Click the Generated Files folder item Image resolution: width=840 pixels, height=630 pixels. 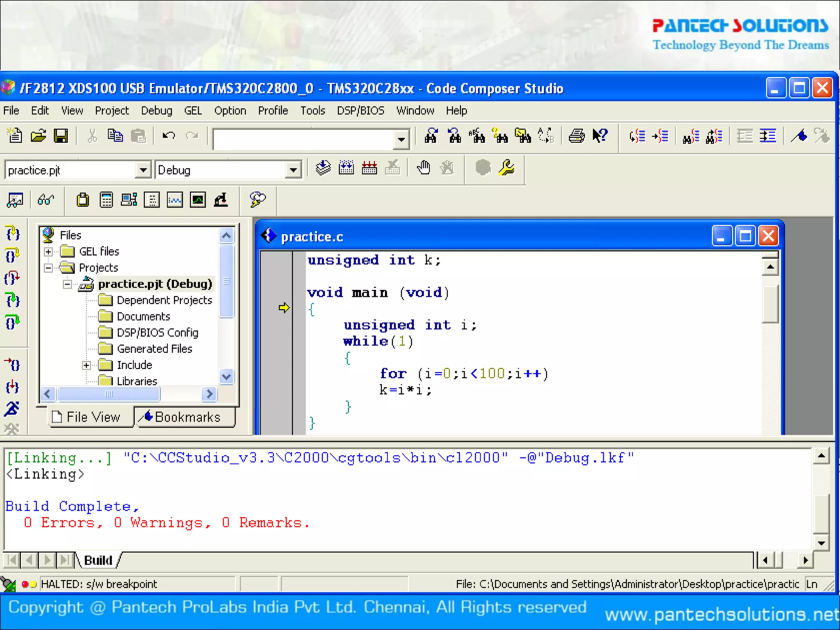coord(154,349)
